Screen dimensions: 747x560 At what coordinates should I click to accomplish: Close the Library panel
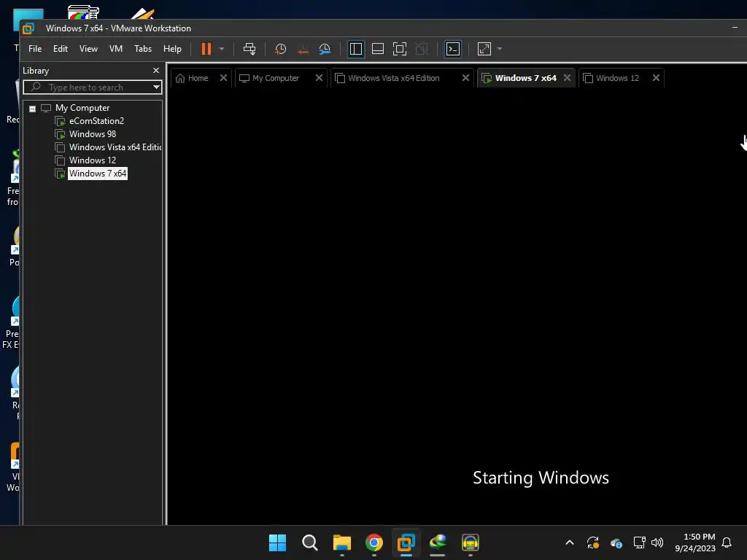click(156, 71)
